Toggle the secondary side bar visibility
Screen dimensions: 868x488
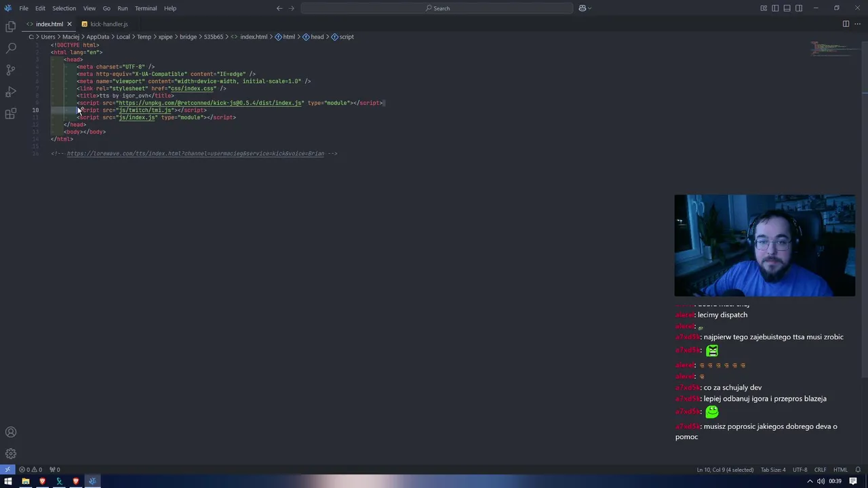(799, 8)
